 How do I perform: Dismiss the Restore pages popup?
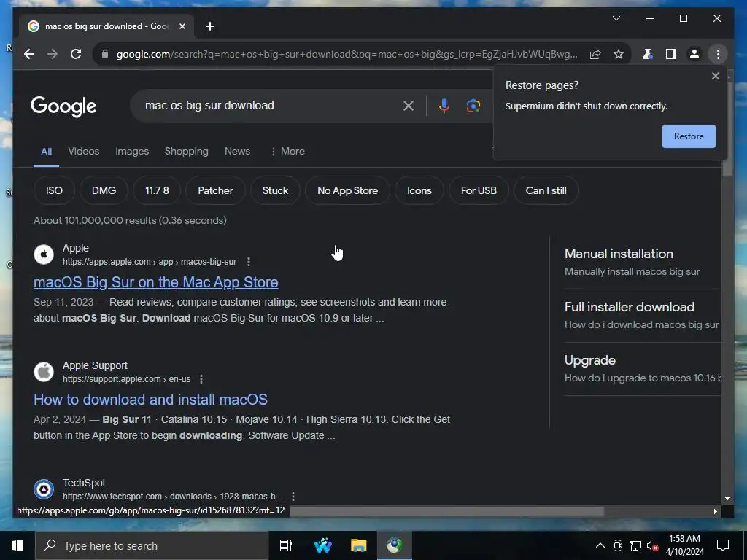715,76
